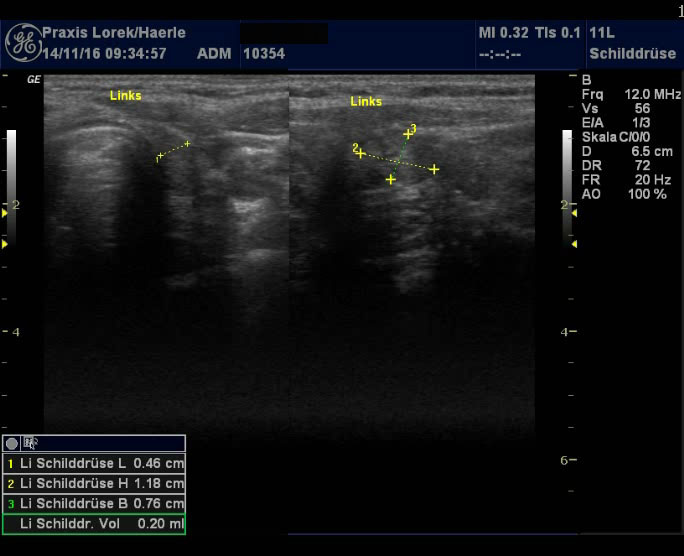Click caliper marker 3 on the right image
Image resolution: width=684 pixels, height=556 pixels.
click(408, 133)
